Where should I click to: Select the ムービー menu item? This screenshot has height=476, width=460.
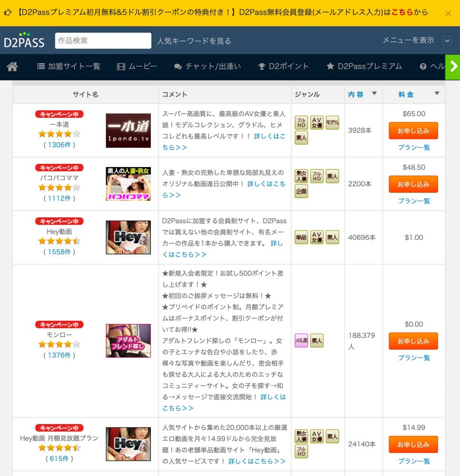tap(137, 67)
